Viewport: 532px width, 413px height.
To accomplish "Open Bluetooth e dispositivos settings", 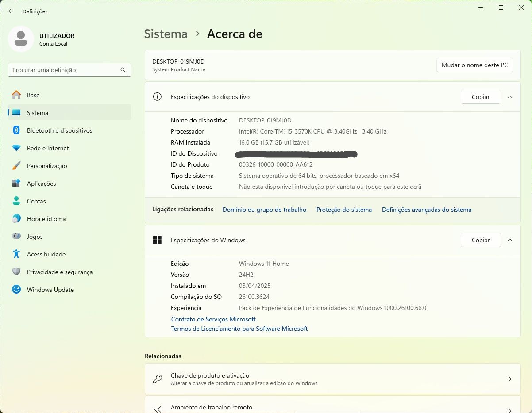I will [x=69, y=130].
